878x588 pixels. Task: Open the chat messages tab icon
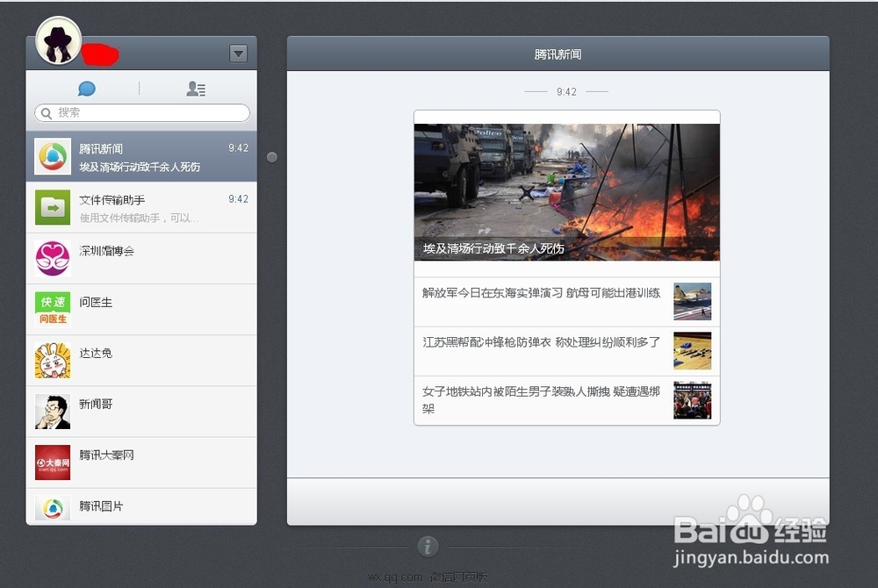point(86,88)
